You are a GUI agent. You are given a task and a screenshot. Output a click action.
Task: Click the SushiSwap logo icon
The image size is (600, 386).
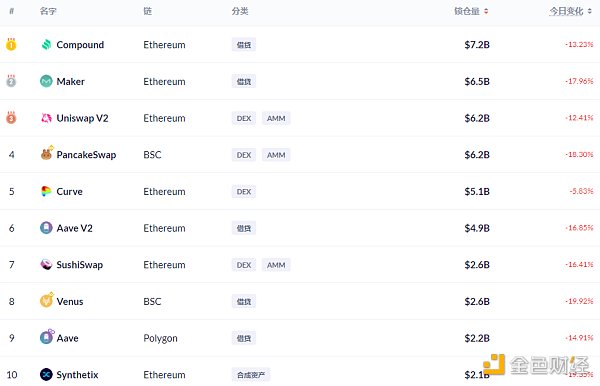coord(46,264)
